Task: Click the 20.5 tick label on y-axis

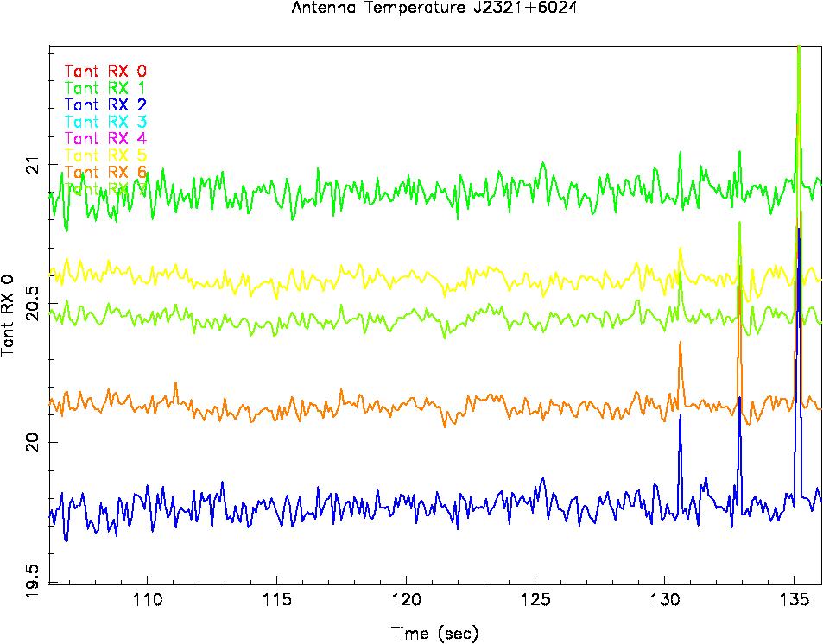Action: [x=34, y=303]
